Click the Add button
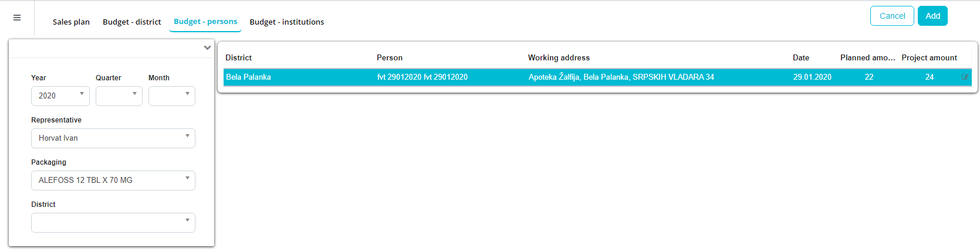Viewport: 980px width, 252px height. [933, 16]
